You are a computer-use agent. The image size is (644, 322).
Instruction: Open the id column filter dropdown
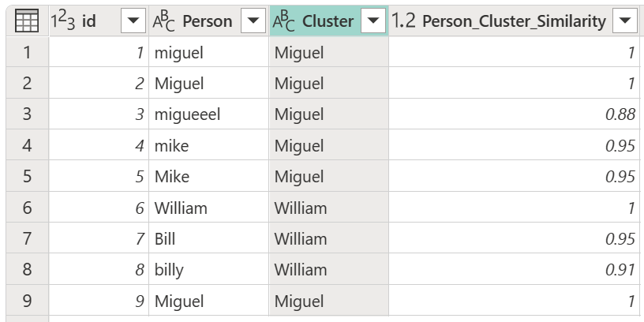[133, 22]
